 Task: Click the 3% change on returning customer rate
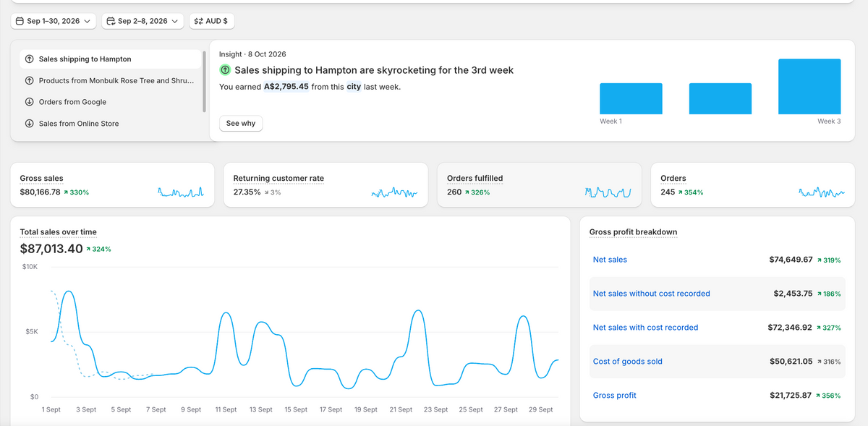(272, 192)
